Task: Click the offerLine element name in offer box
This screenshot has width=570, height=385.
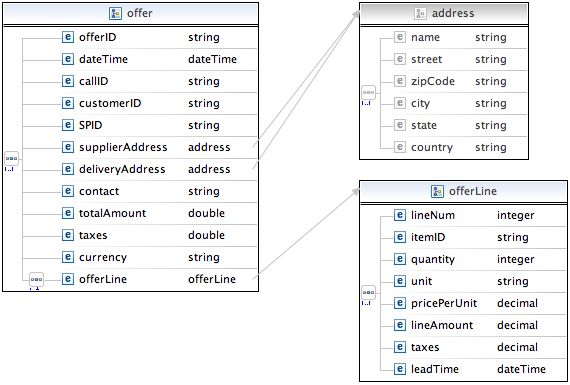Action: pyautogui.click(x=103, y=279)
